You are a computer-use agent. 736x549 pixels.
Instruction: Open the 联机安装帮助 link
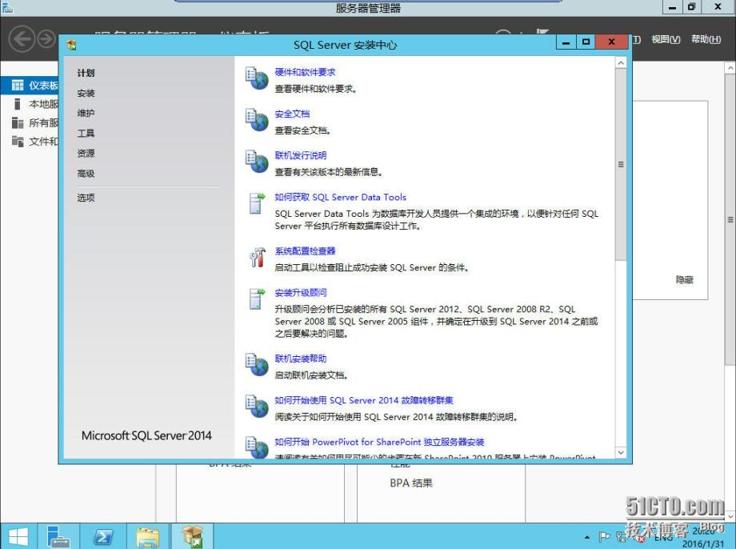point(300,358)
